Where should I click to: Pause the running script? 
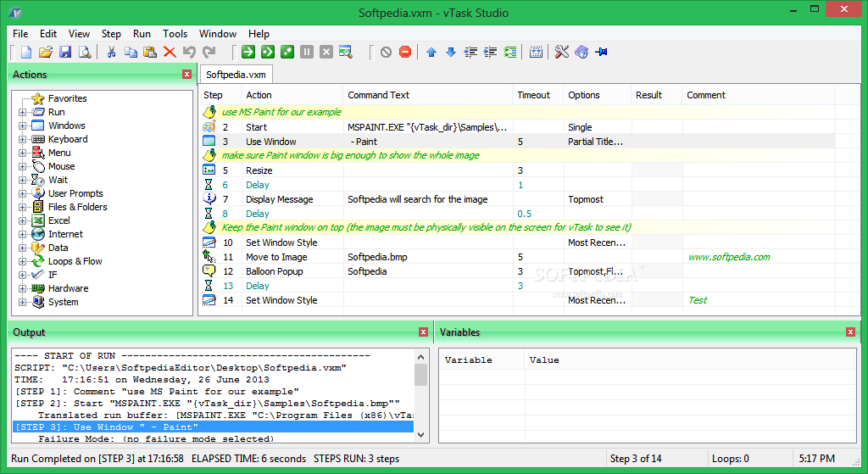pyautogui.click(x=307, y=52)
